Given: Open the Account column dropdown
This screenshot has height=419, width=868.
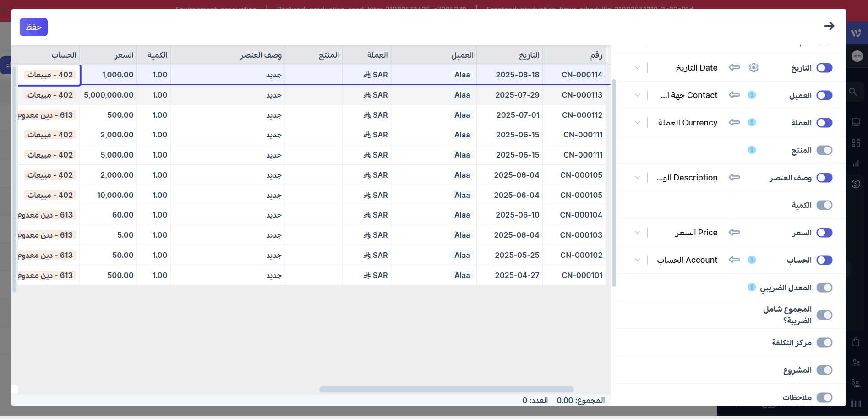Looking at the screenshot, I should pyautogui.click(x=637, y=260).
